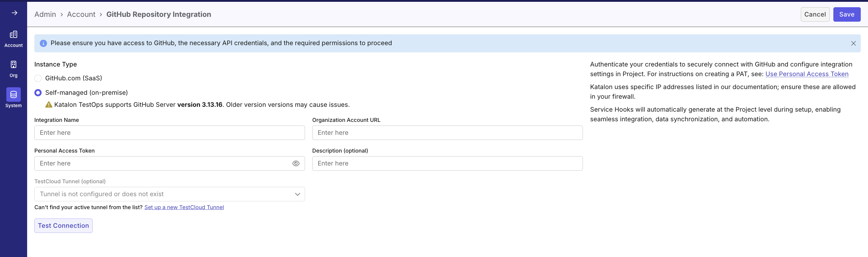Image resolution: width=868 pixels, height=257 pixels.
Task: Focus the Organization Account URL field
Action: [x=447, y=133]
